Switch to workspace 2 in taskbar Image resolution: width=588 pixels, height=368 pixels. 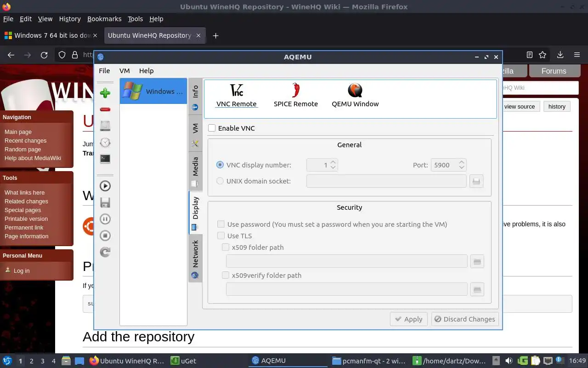pyautogui.click(x=32, y=361)
